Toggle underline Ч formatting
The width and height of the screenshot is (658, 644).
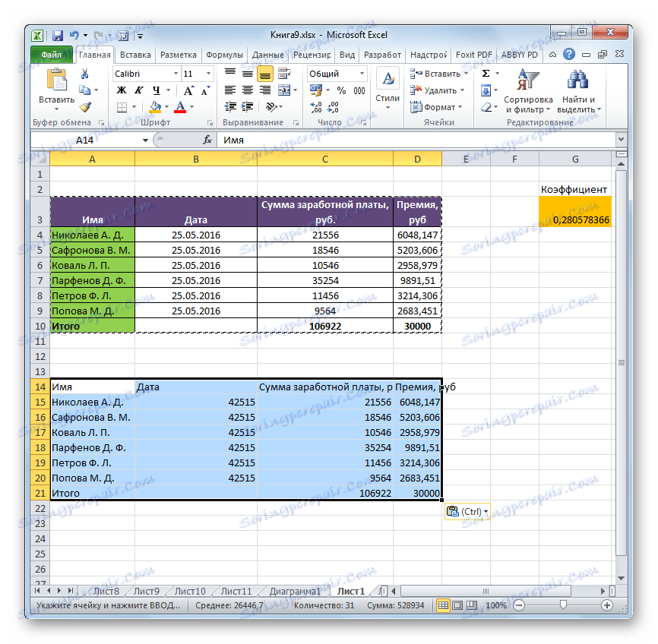[156, 90]
